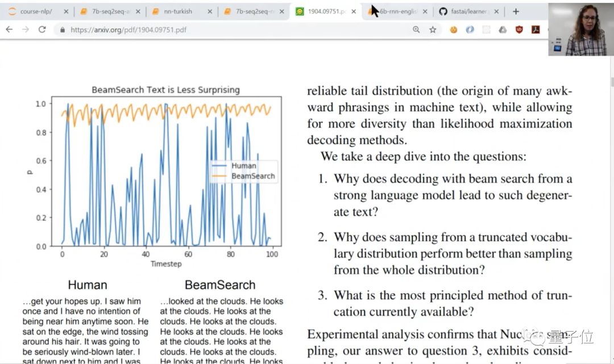Click question 3 about principled truncation method
This screenshot has height=364, width=614.
tap(445, 303)
